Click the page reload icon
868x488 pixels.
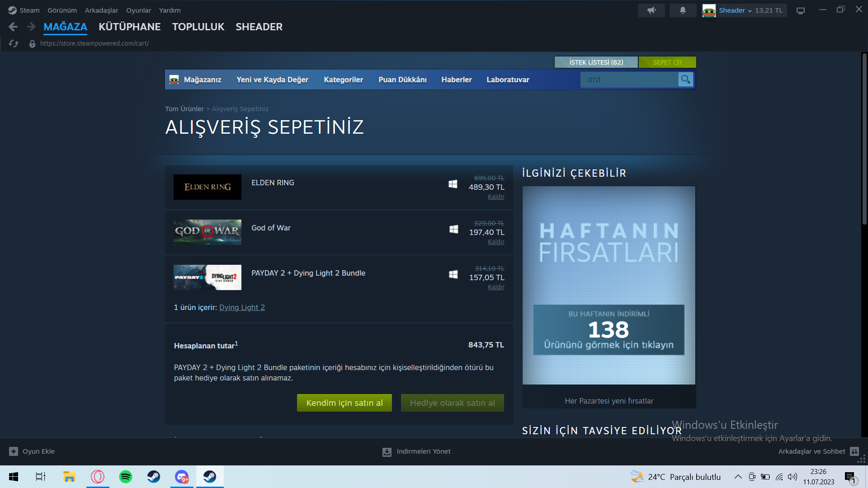[14, 43]
